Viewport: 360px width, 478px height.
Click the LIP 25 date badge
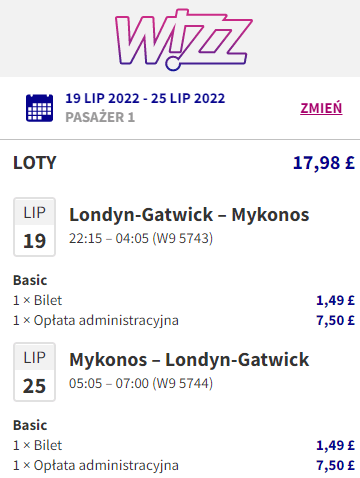click(x=34, y=372)
